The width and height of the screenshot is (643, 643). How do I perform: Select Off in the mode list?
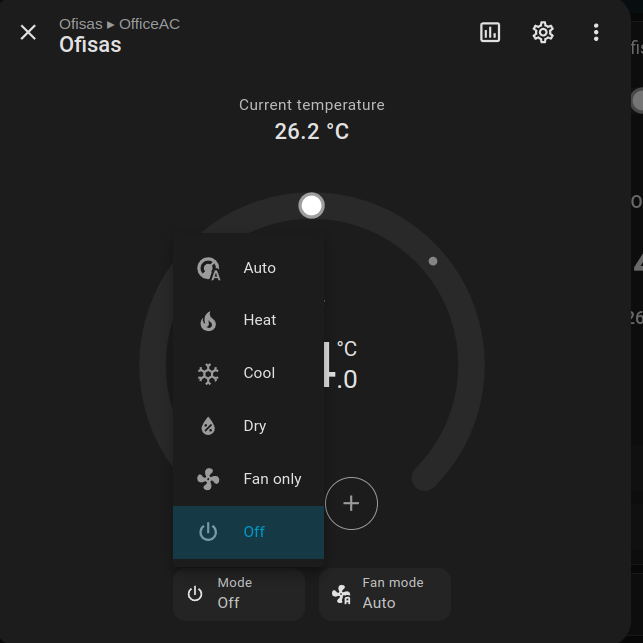(x=248, y=532)
